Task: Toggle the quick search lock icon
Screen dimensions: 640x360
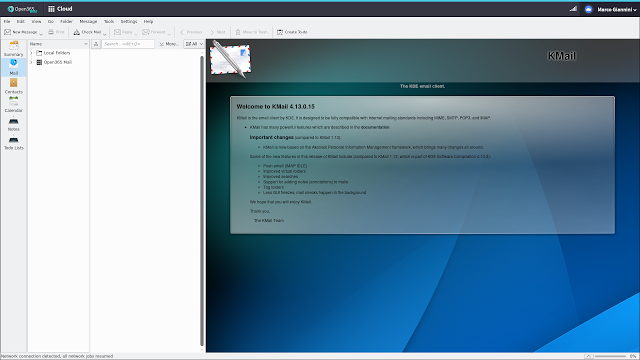Action: click(x=96, y=44)
